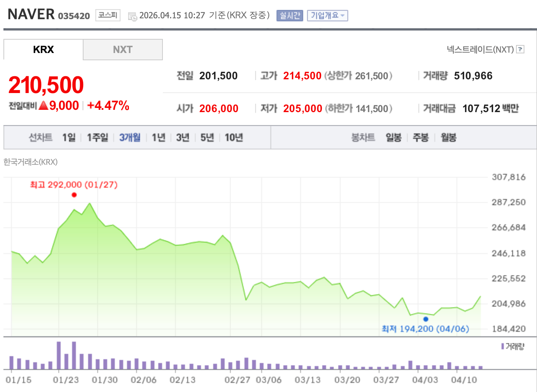Switch to 월봉 monthly chart

click(448, 138)
